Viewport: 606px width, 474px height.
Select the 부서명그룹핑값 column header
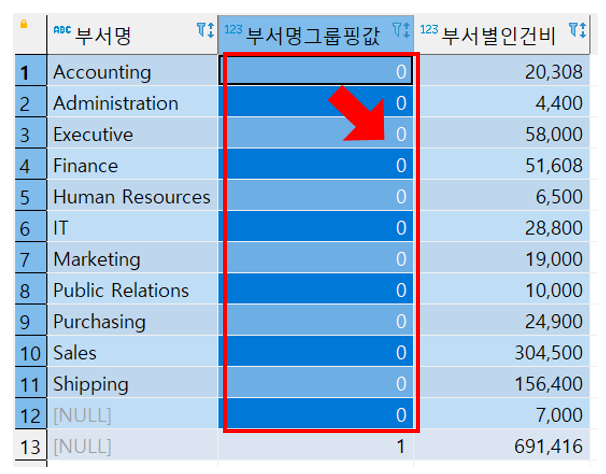[316, 35]
